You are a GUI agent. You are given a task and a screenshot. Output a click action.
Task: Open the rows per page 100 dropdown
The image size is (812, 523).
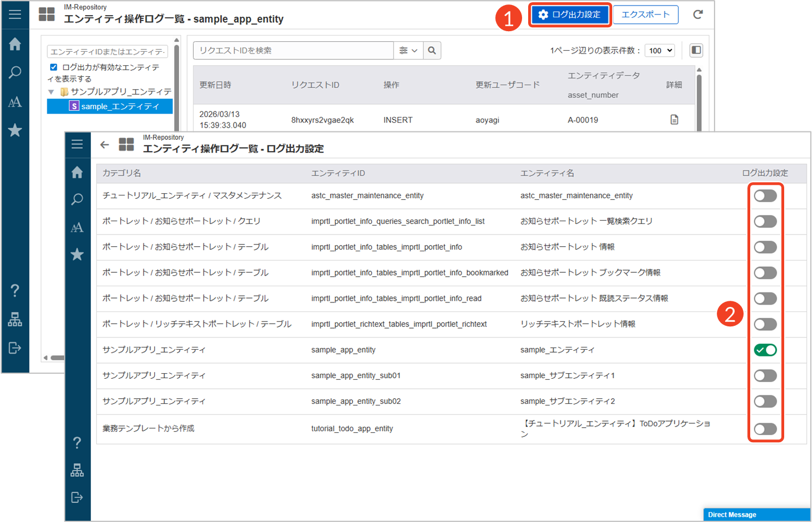point(660,51)
